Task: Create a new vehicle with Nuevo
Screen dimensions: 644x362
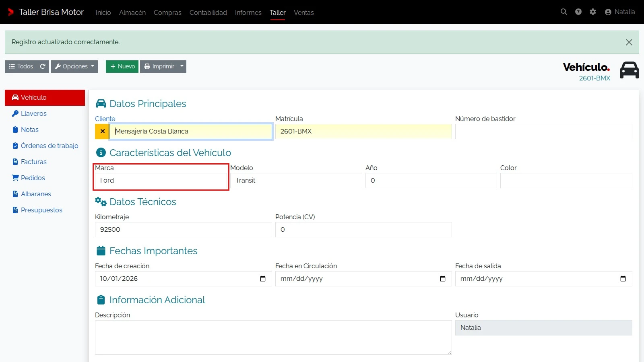Action: (122, 66)
